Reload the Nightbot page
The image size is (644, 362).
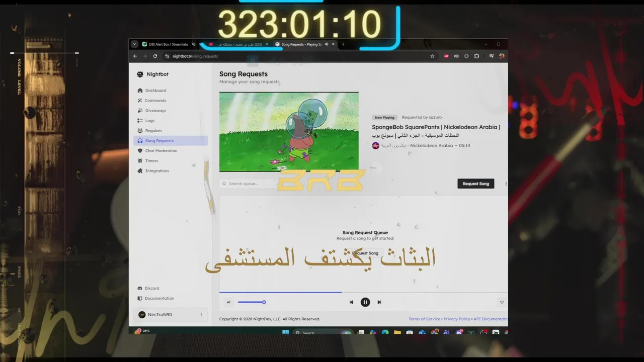(x=155, y=56)
